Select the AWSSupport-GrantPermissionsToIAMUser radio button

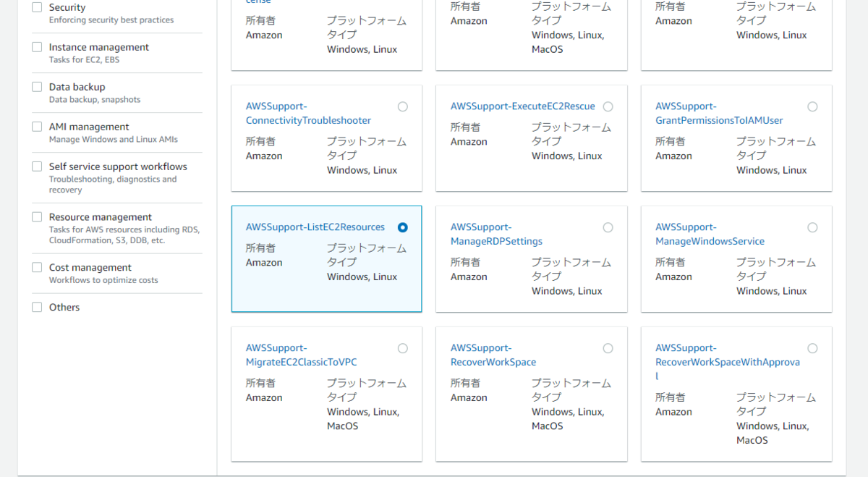point(812,106)
